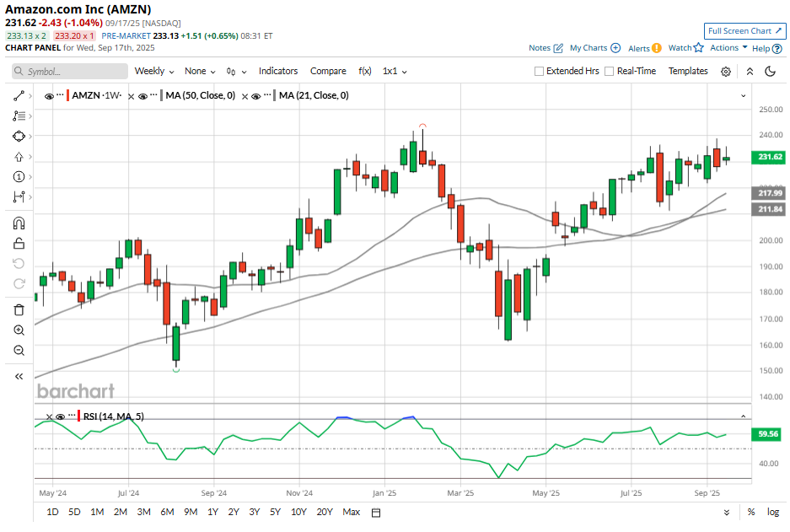Open chart settings with the gear icon
Viewport: 790px width, 532px height.
coord(726,71)
